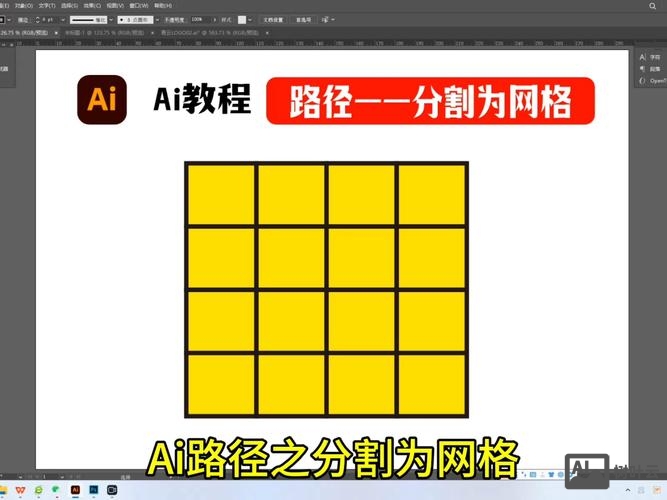Open the 文字(T) menu
The width and height of the screenshot is (667, 500).
tap(47, 6)
